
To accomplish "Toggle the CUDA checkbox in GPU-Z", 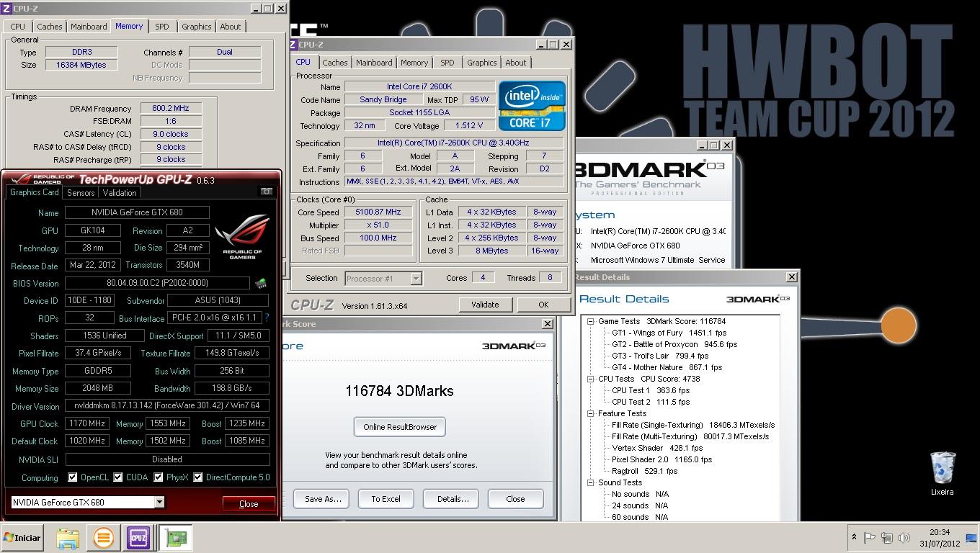I will pyautogui.click(x=117, y=477).
